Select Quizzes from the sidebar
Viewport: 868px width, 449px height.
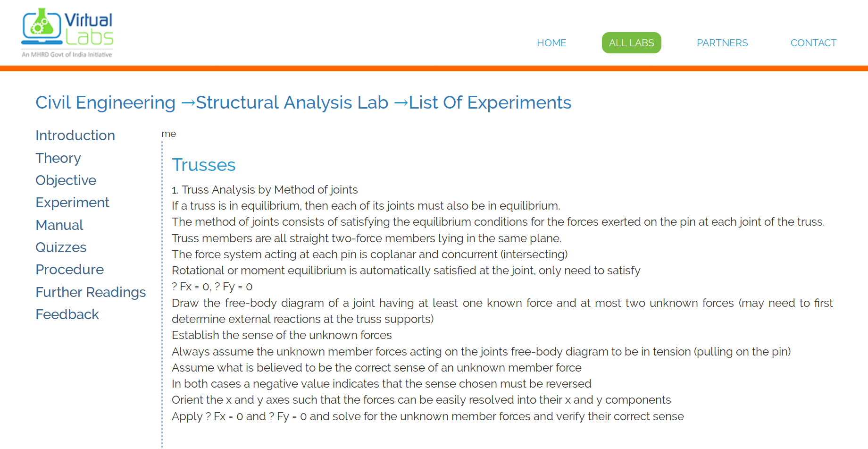click(x=60, y=247)
